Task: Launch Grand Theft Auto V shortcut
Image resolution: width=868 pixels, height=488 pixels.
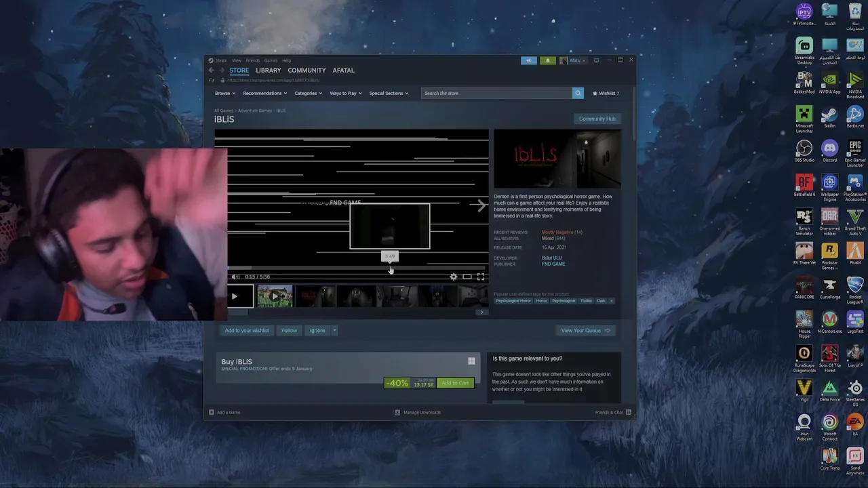Action: 855,222
